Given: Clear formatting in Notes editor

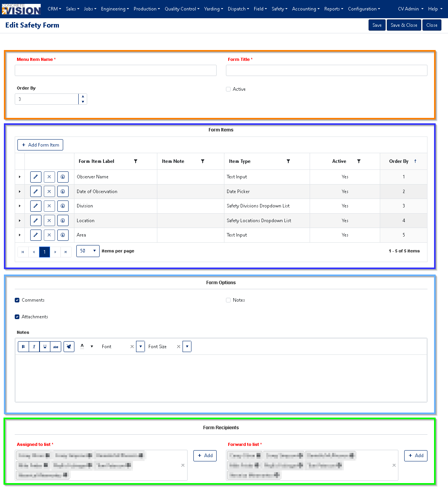Looking at the screenshot, I should pyautogui.click(x=69, y=347).
